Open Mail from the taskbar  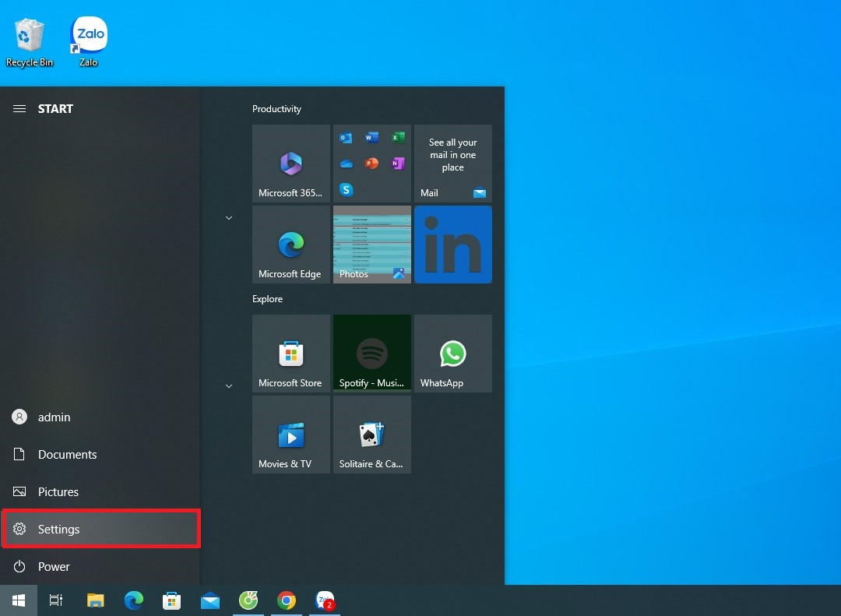coord(210,600)
